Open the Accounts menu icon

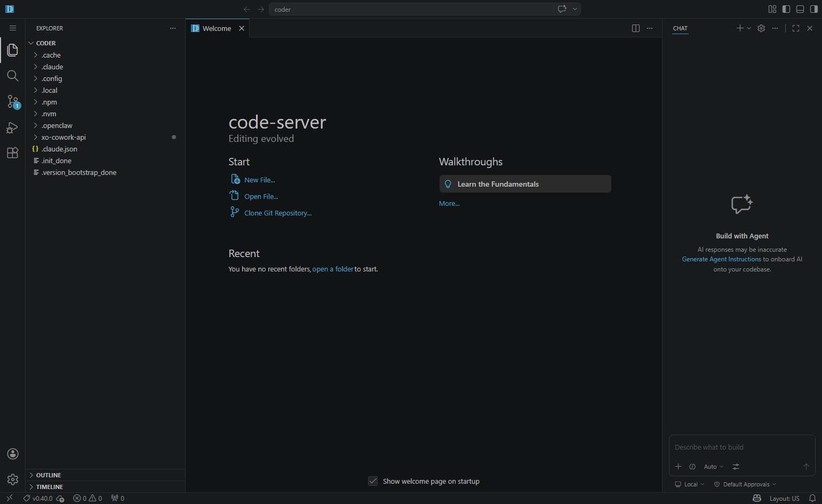pyautogui.click(x=13, y=454)
